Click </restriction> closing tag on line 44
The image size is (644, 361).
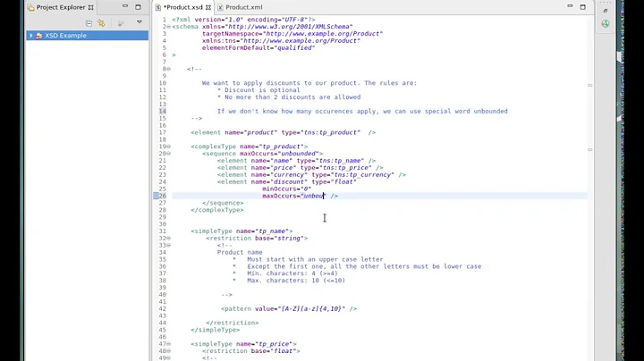pyautogui.click(x=232, y=323)
